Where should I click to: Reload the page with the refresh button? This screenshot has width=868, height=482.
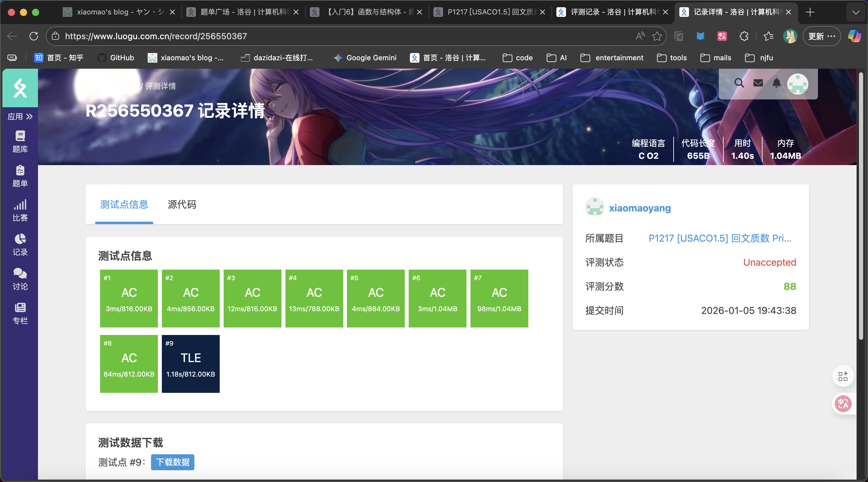(34, 36)
